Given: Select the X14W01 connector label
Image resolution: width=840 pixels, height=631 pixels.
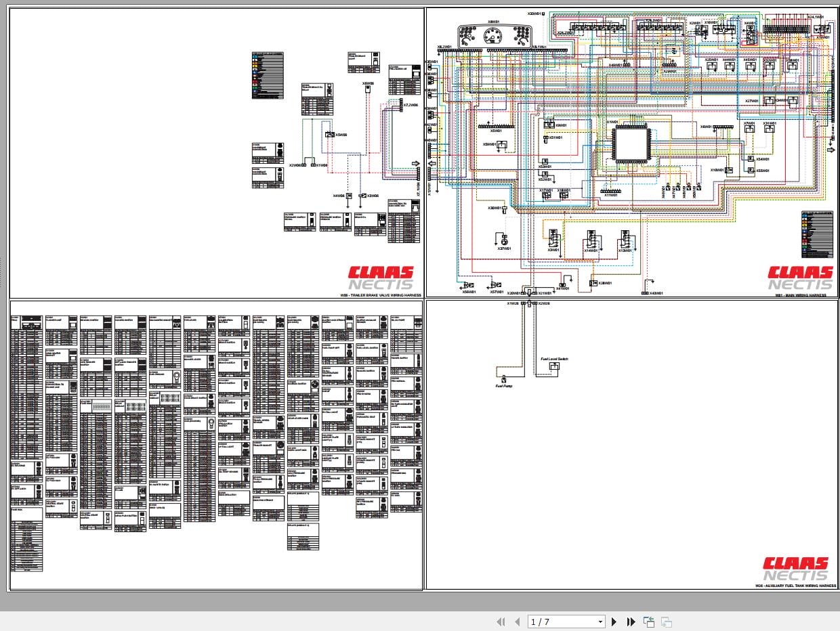Looking at the screenshot, I should 591,251.
